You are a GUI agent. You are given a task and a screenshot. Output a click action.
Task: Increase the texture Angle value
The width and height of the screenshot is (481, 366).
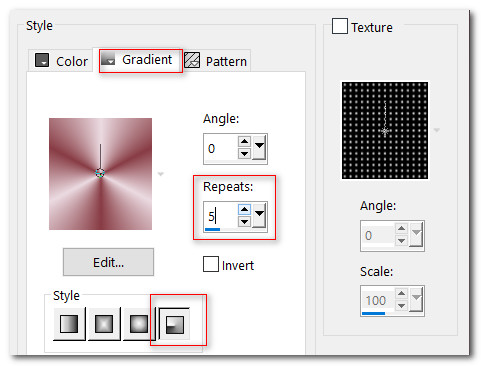401,228
